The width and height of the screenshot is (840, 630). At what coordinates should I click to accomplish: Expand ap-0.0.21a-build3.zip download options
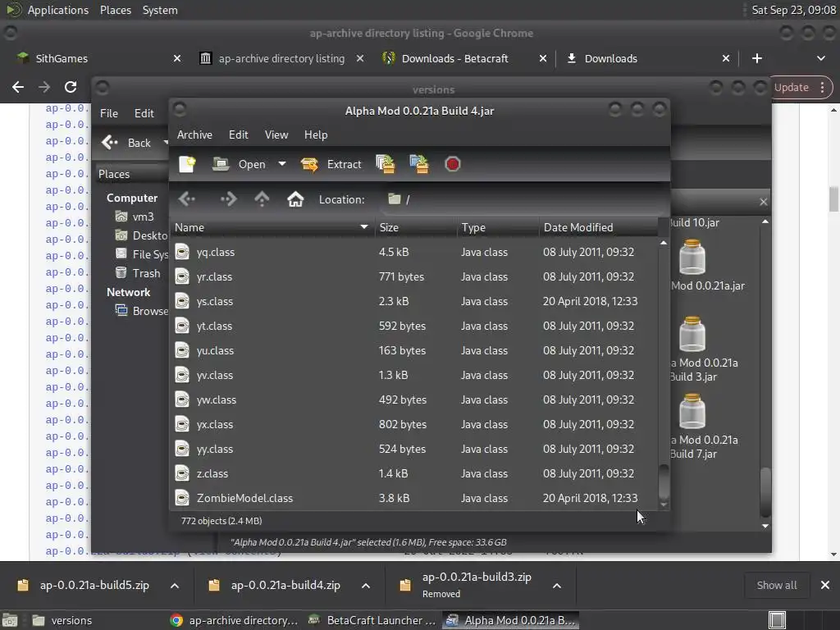click(x=557, y=586)
